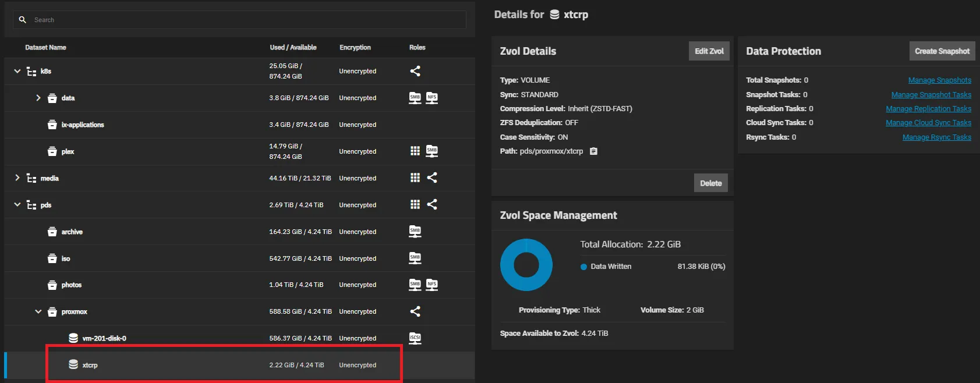The image size is (980, 383).
Task: Click the SMB role icon for photos
Action: coord(415,285)
